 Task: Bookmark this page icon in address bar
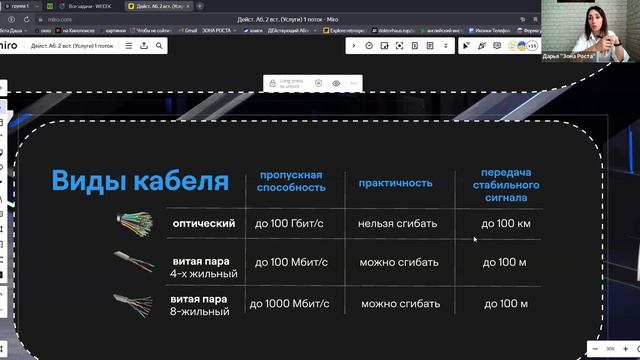[x=535, y=19]
